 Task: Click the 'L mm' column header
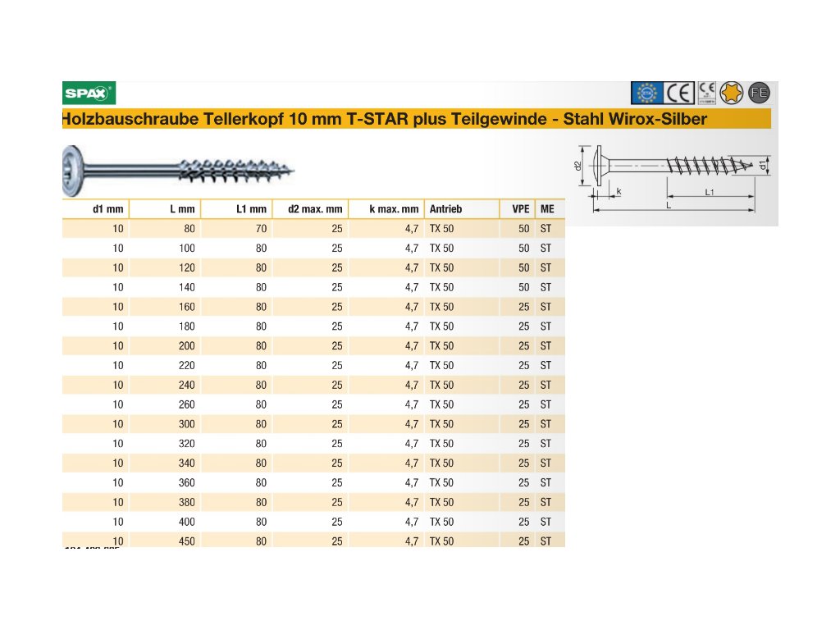[182, 209]
